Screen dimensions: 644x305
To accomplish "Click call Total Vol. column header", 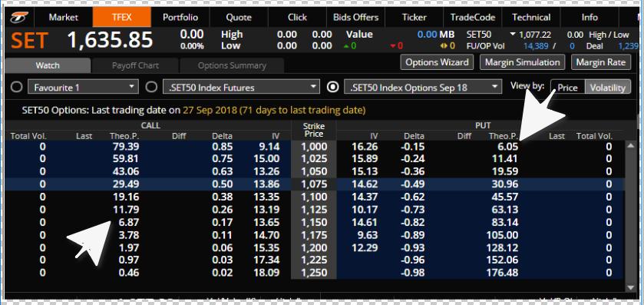I will pos(28,136).
